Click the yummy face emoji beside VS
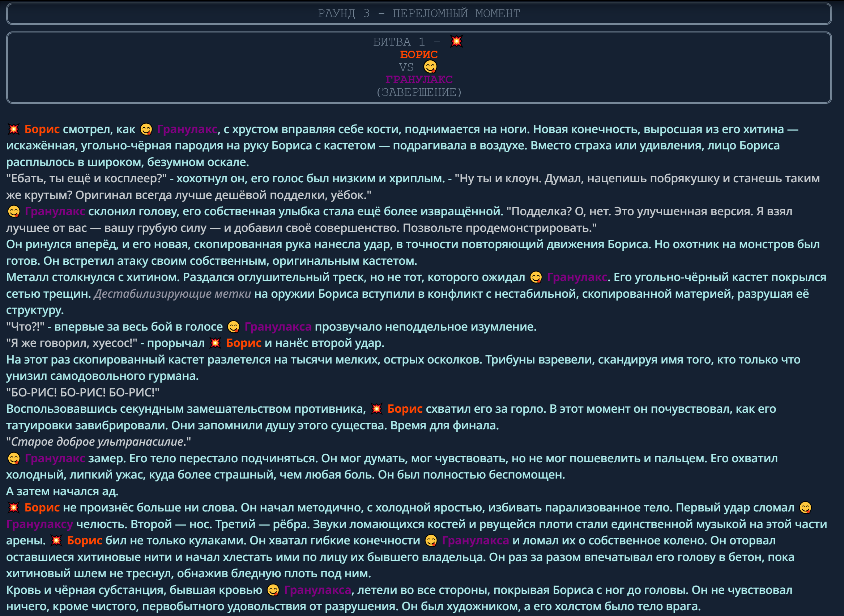844x616 pixels. (430, 67)
